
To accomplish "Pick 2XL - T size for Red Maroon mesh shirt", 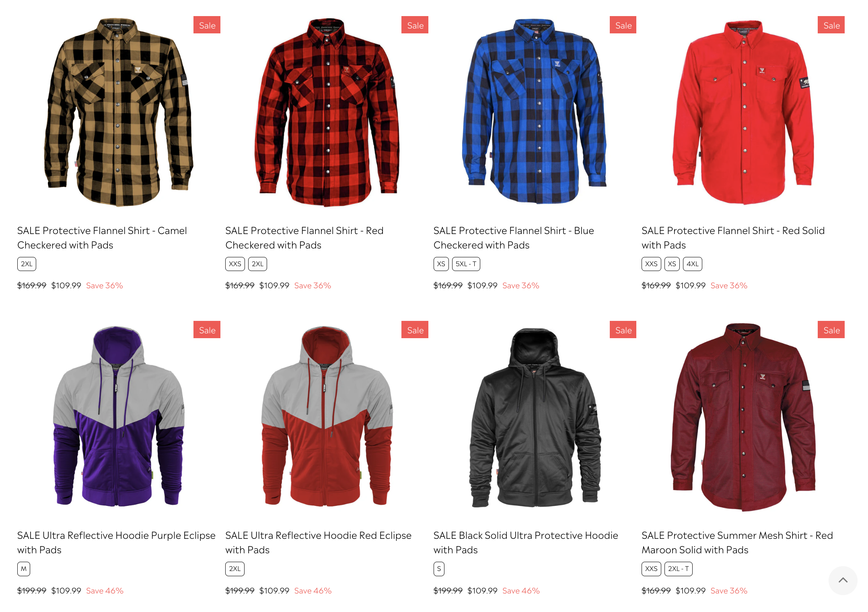I will [x=678, y=569].
